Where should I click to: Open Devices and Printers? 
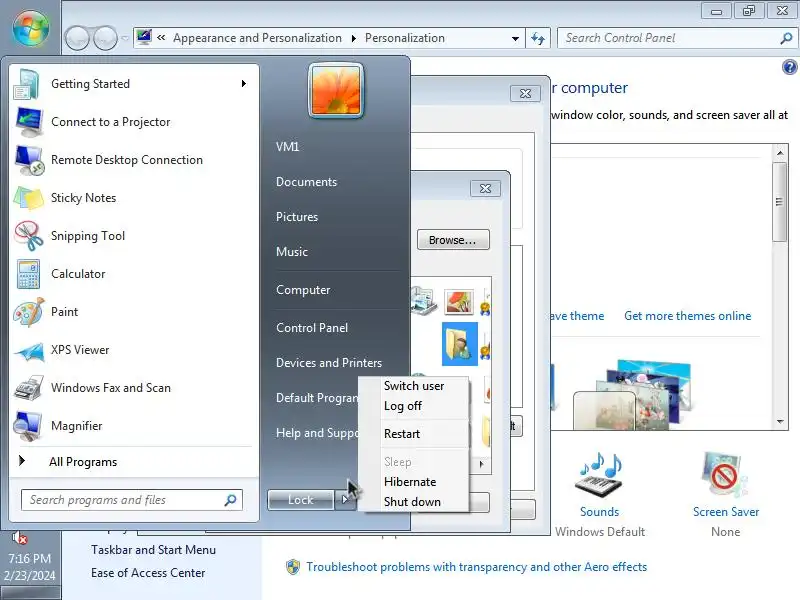pyautogui.click(x=329, y=363)
